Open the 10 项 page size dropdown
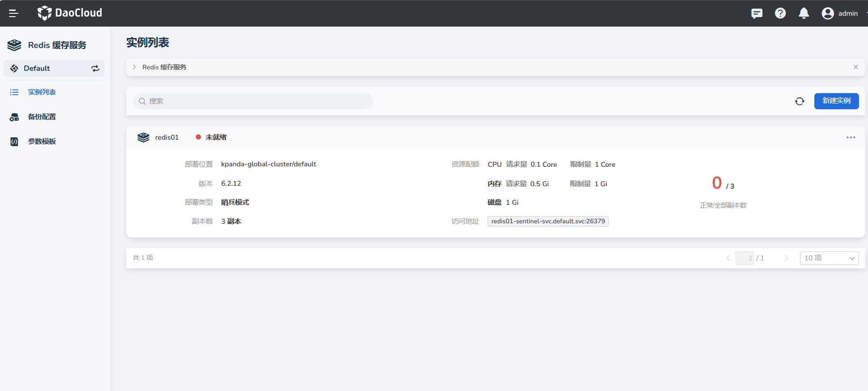868x391 pixels. coord(829,258)
